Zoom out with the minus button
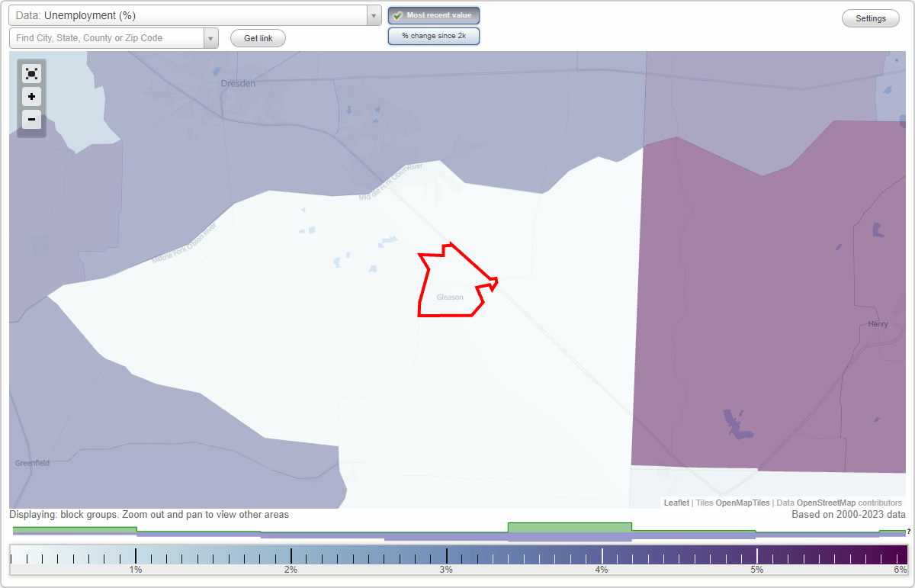Screen dimensions: 915x588 [x=31, y=119]
